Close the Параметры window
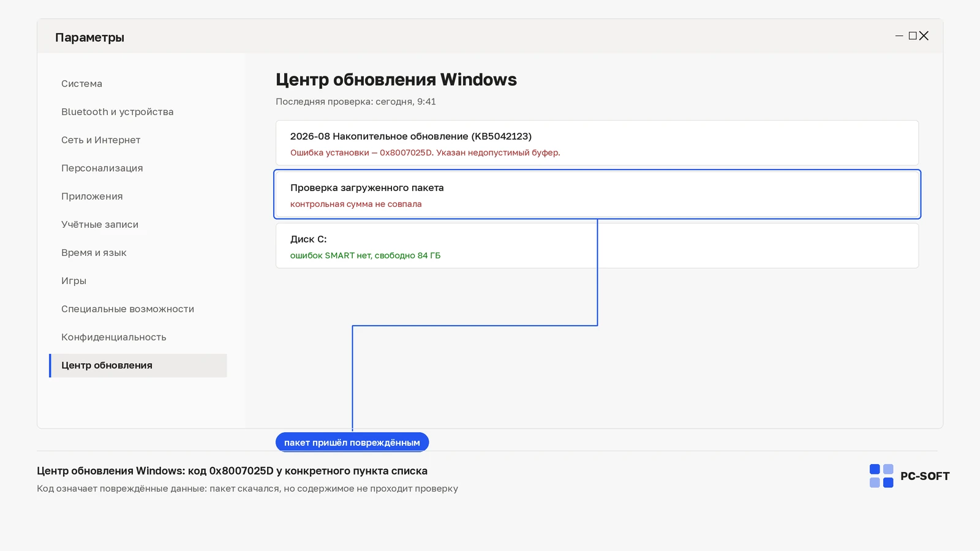Viewport: 980px width, 551px height. [924, 36]
